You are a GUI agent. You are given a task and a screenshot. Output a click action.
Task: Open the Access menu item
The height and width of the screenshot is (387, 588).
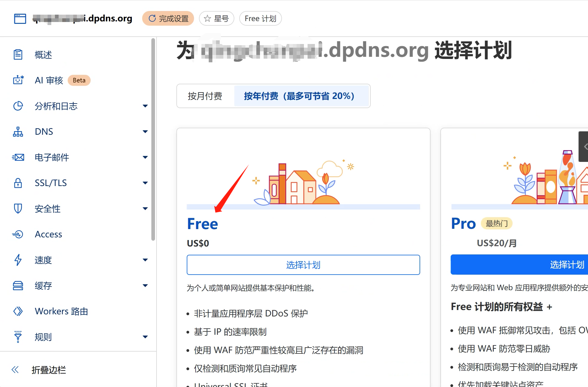[x=49, y=234]
